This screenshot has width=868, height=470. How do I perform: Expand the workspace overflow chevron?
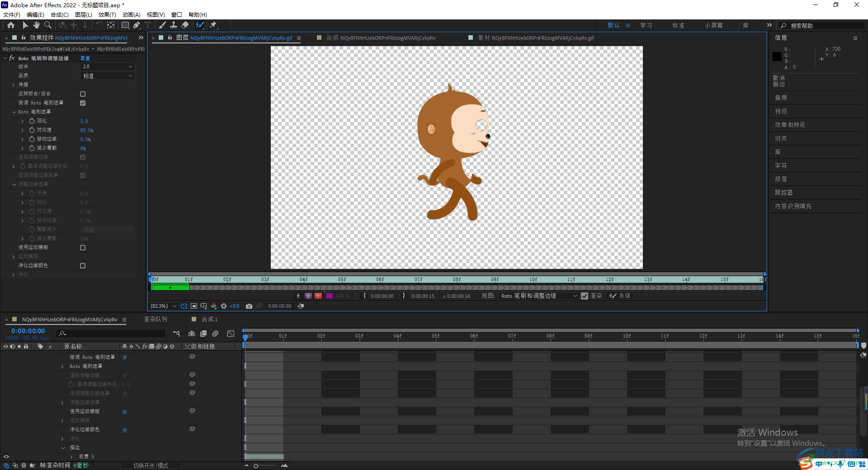tap(769, 25)
